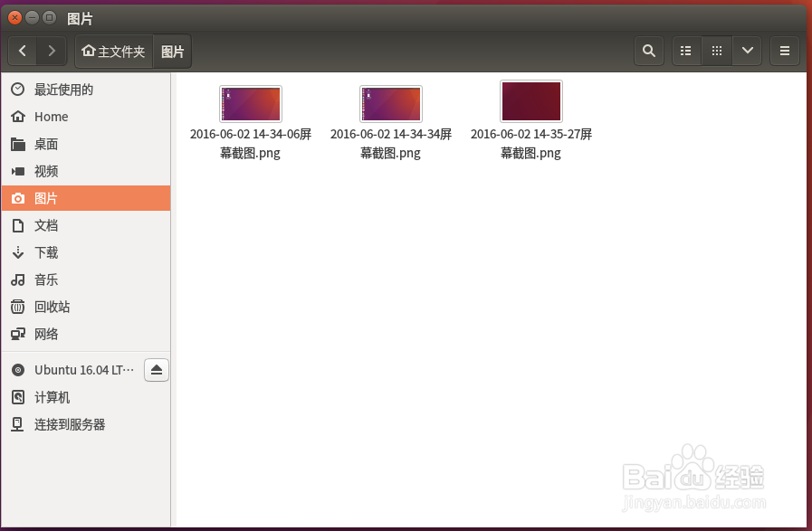The image size is (812, 531).
Task: Click 图片 in the path bar
Action: (x=172, y=51)
